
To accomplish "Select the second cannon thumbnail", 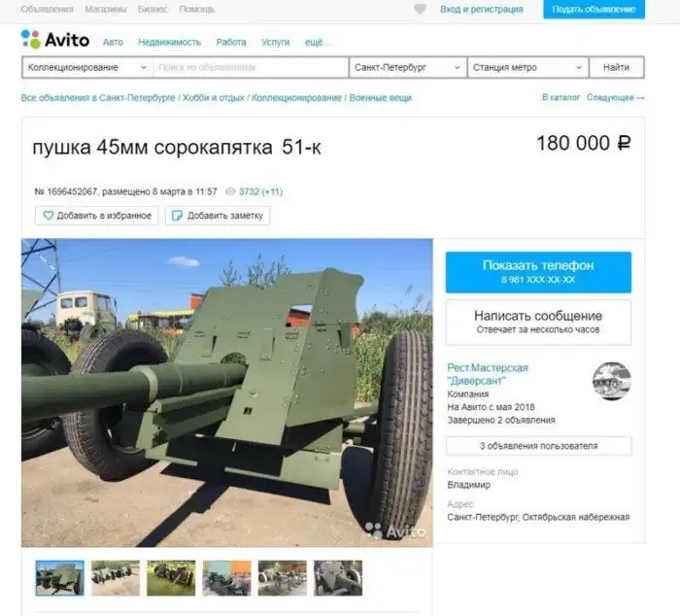I will (116, 578).
